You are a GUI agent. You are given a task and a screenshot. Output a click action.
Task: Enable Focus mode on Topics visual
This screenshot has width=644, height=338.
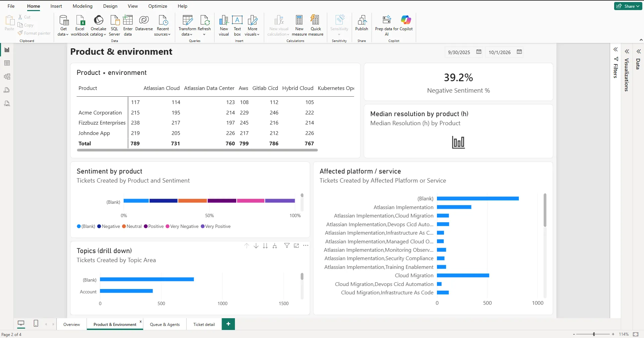[296, 246]
